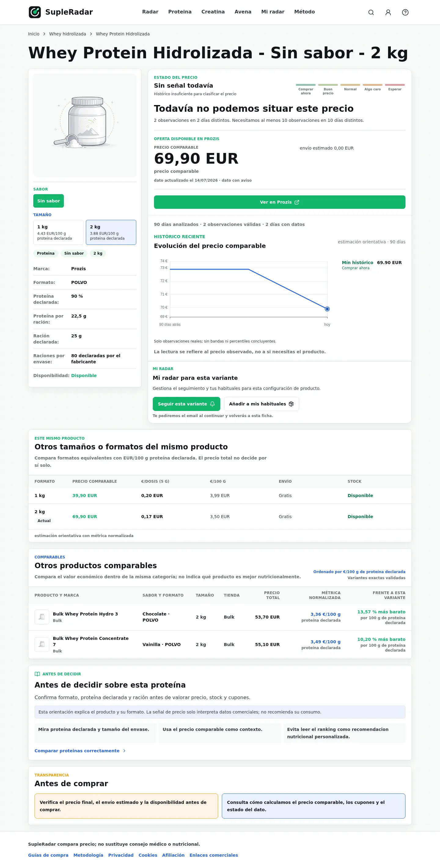440x868 pixels.
Task: Open the Metodología footer link
Action: (88, 855)
